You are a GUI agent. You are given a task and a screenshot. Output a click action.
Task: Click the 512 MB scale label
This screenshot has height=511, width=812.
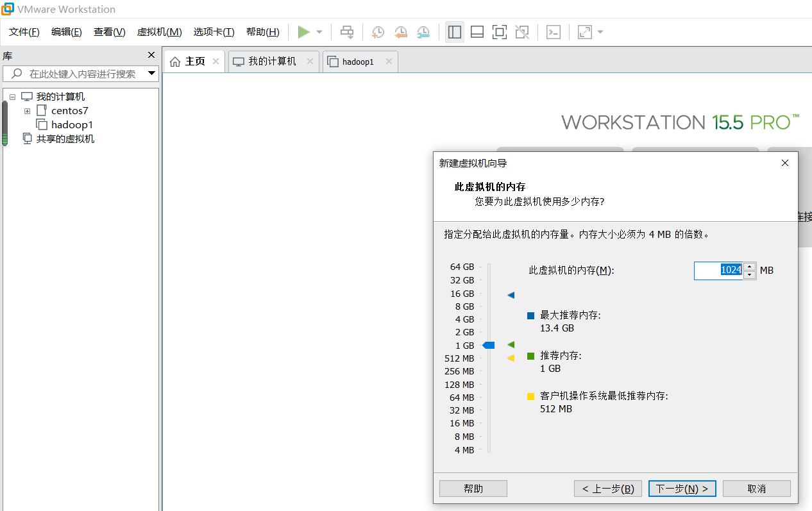[x=459, y=358]
